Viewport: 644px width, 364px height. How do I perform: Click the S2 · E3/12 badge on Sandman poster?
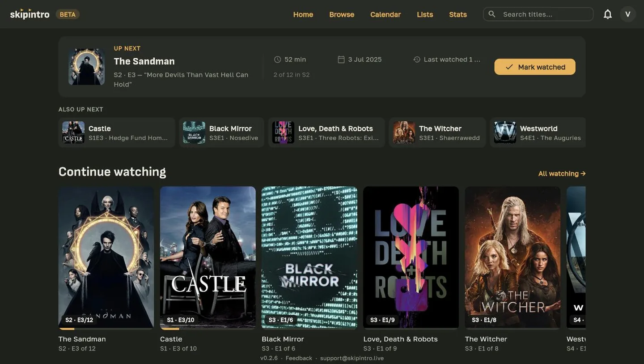coord(79,320)
